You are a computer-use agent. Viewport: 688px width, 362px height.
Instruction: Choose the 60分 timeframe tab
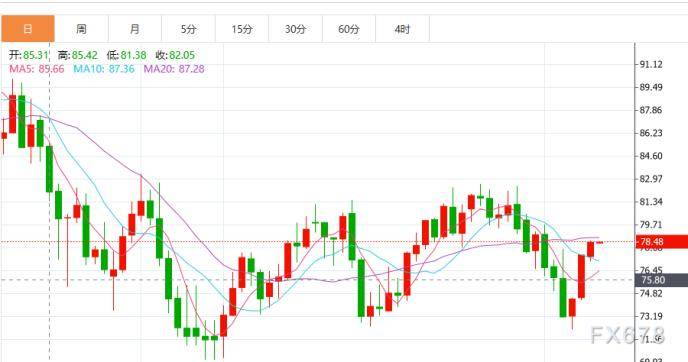[349, 29]
